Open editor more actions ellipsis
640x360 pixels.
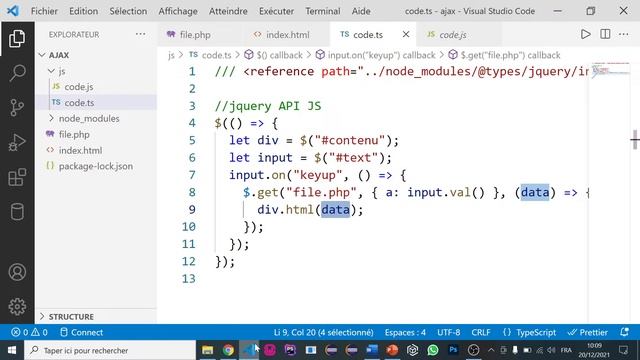click(624, 34)
